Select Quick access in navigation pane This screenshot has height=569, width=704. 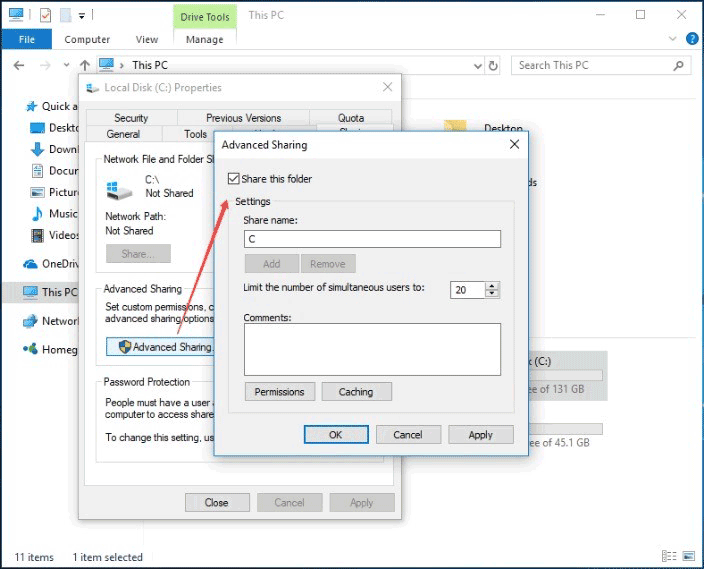tap(52, 106)
